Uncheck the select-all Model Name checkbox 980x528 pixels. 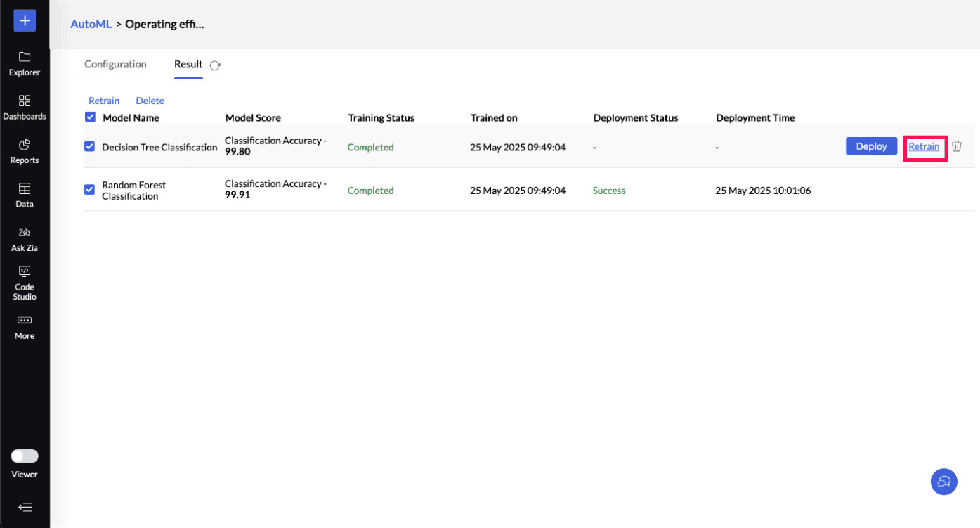click(x=90, y=117)
